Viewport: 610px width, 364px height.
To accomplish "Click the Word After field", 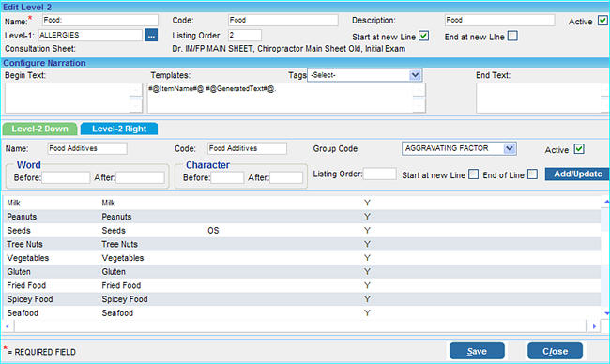I will click(x=140, y=177).
